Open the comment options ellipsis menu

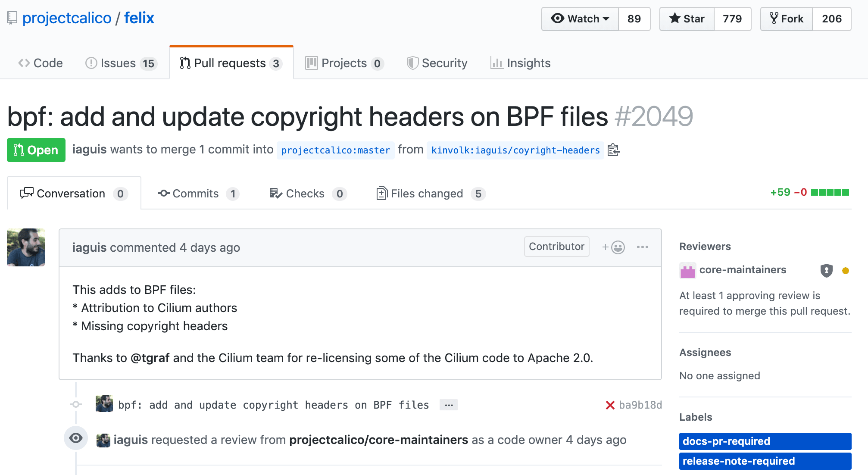[x=643, y=247]
